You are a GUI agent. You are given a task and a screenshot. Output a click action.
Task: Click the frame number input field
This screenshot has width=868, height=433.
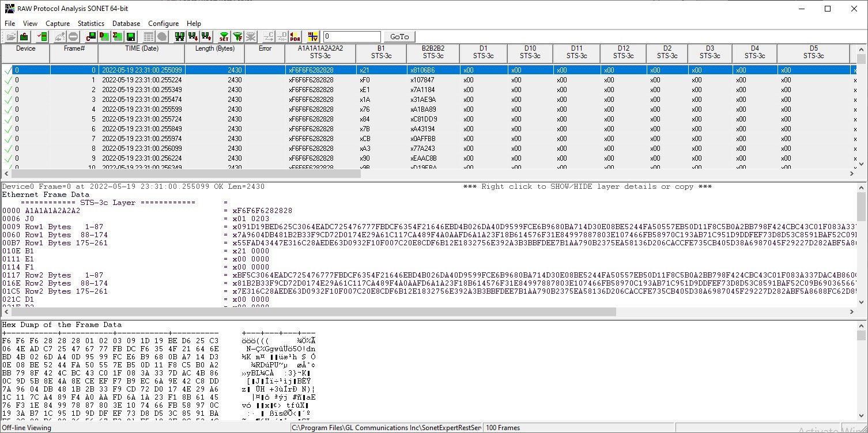(x=352, y=37)
